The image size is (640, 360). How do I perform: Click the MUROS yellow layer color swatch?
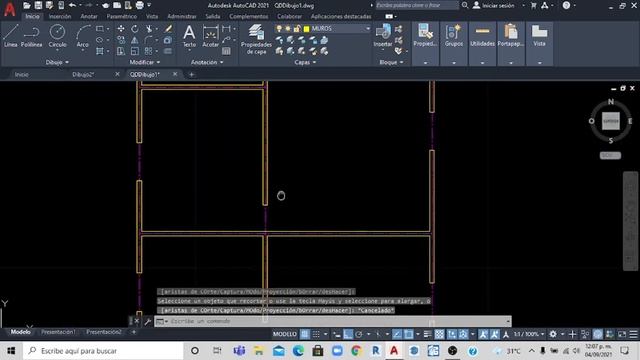tap(307, 29)
